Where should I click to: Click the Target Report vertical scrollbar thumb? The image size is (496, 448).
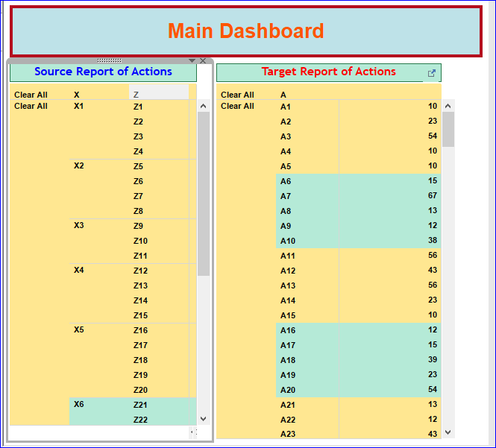point(448,129)
